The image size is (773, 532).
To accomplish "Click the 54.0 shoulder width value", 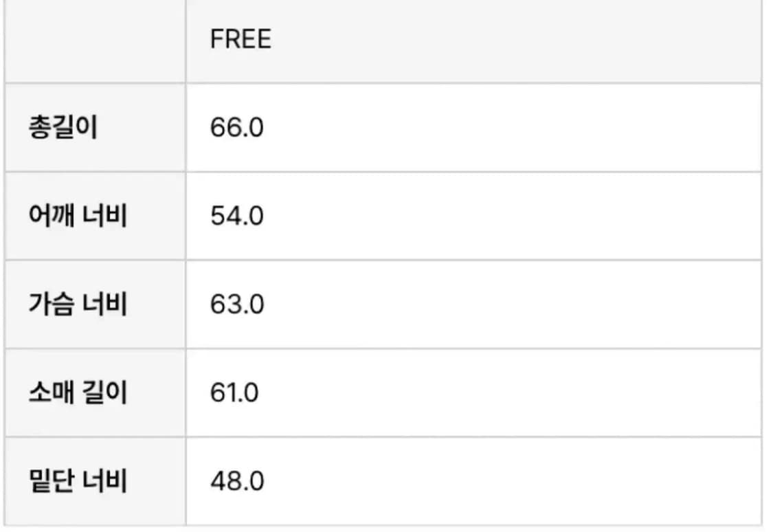I will click(x=236, y=217).
